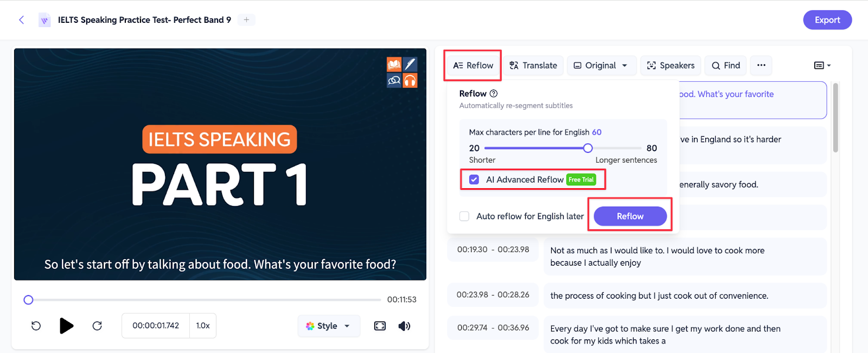Open the Style dropdown
Screen dimensions: 868x353
329,326
